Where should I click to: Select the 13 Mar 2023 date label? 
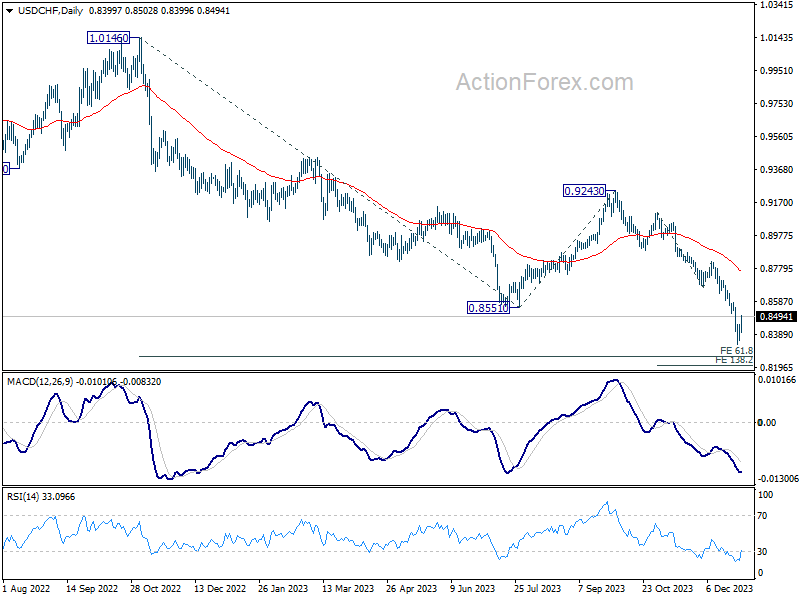click(x=348, y=589)
